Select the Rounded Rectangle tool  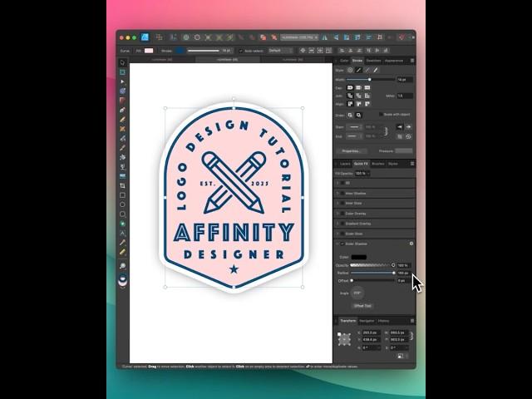click(122, 214)
